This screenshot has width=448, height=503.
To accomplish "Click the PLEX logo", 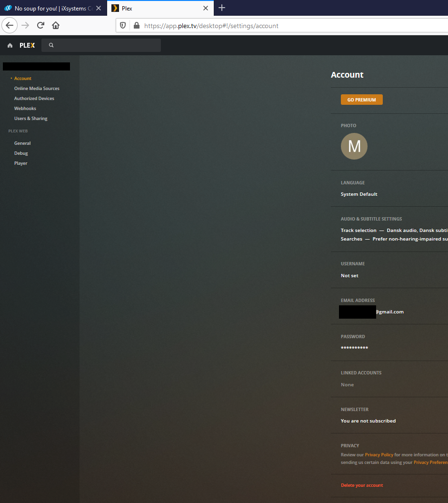I will click(27, 45).
